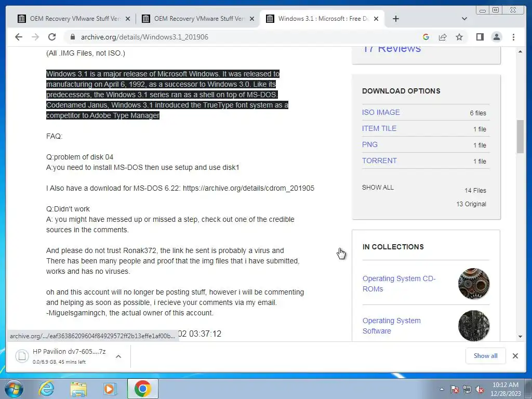The width and height of the screenshot is (532, 399).
Task: Reload the archive.org page
Action: pos(52,37)
